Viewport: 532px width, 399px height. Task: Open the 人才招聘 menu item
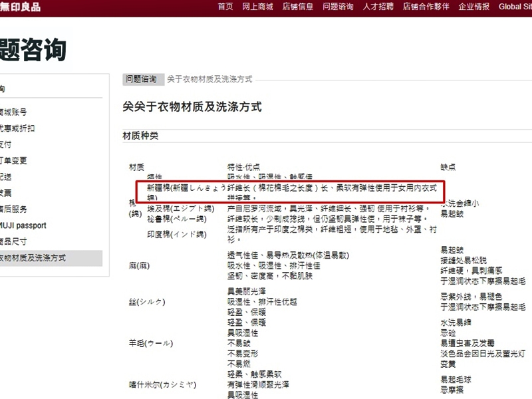click(378, 7)
